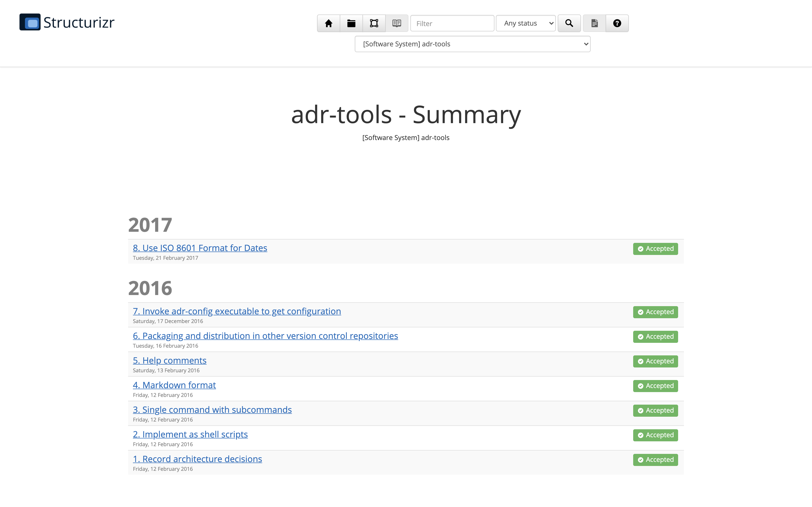The height and width of the screenshot is (507, 812).
Task: Open the help icon
Action: point(617,23)
